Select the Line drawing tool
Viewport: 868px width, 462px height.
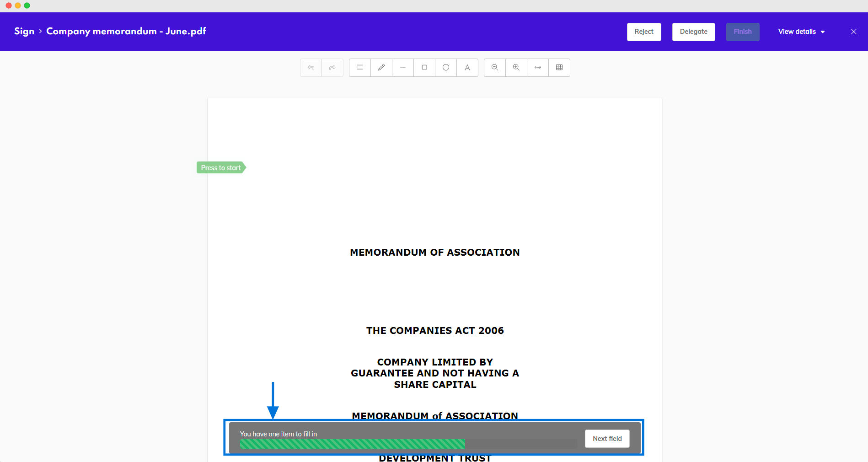pos(402,67)
